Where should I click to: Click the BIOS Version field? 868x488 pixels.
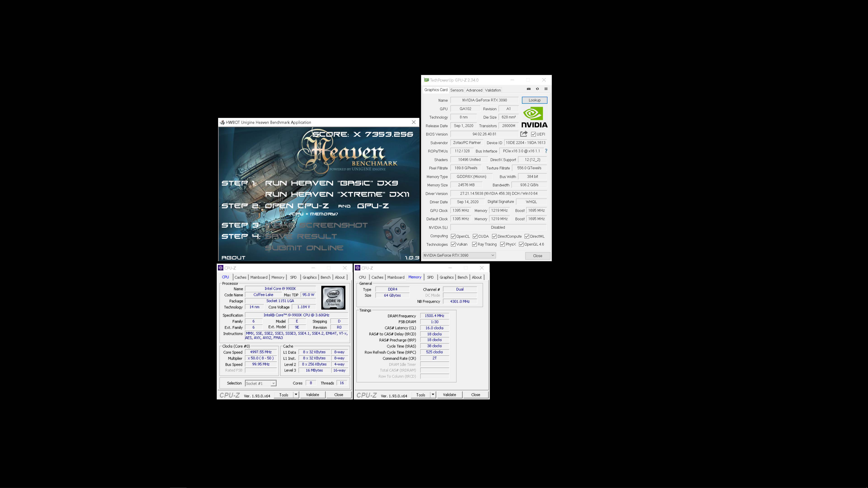pos(484,134)
